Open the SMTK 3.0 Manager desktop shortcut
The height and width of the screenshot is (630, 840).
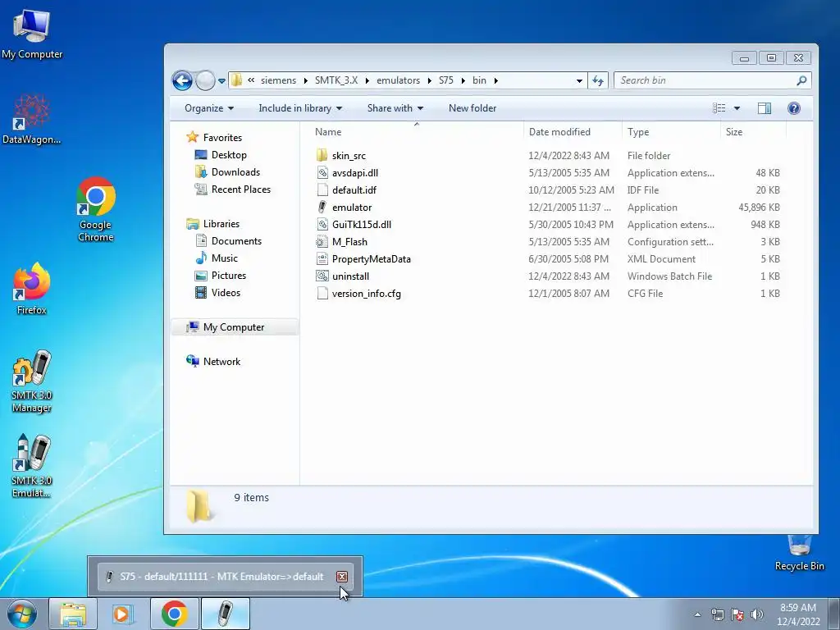point(32,381)
